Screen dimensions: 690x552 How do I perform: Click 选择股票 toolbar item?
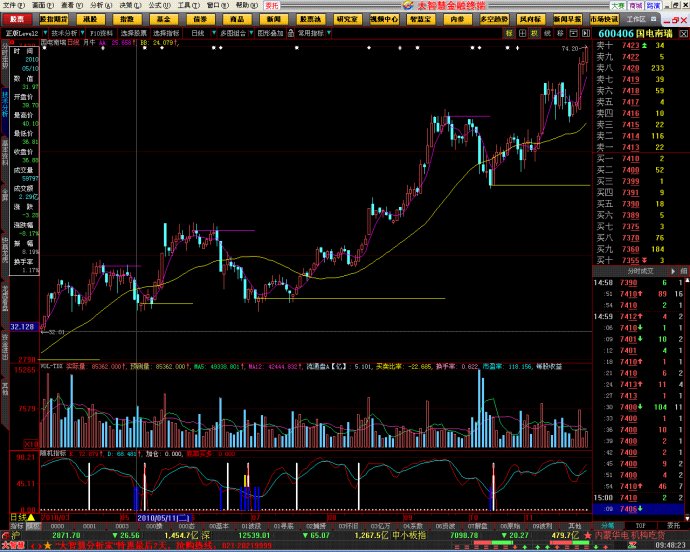[x=134, y=33]
